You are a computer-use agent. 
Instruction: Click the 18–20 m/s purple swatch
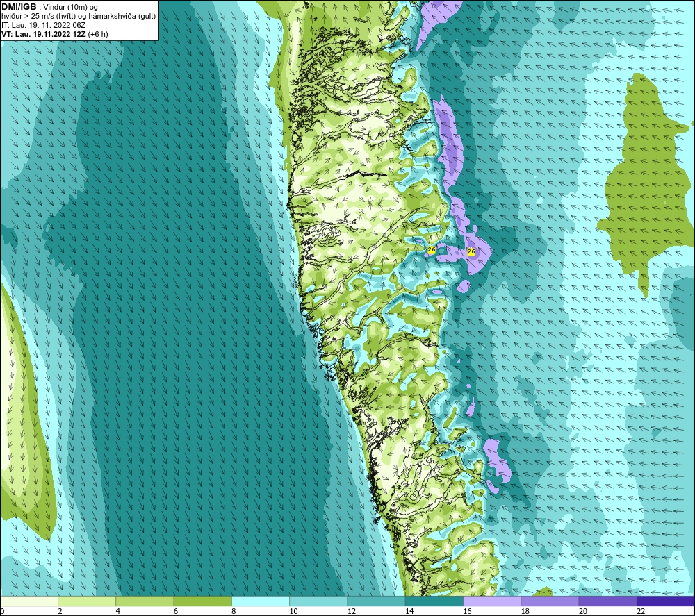550,601
